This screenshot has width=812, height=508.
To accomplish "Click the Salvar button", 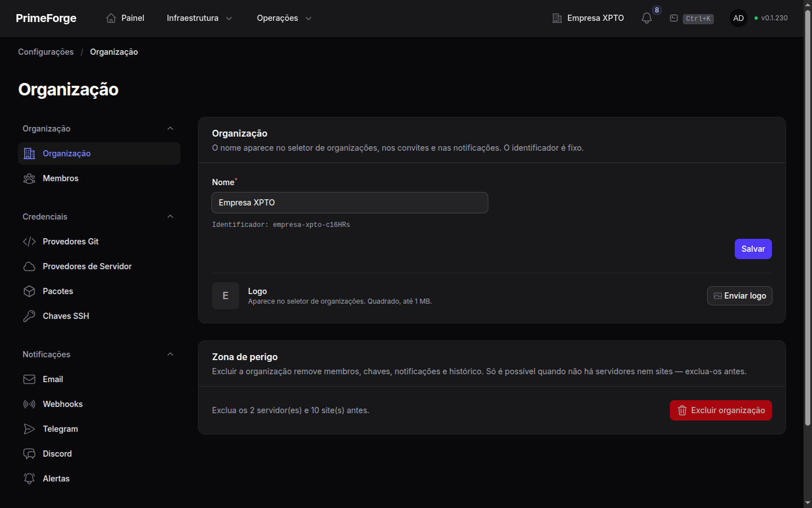I will click(x=753, y=249).
